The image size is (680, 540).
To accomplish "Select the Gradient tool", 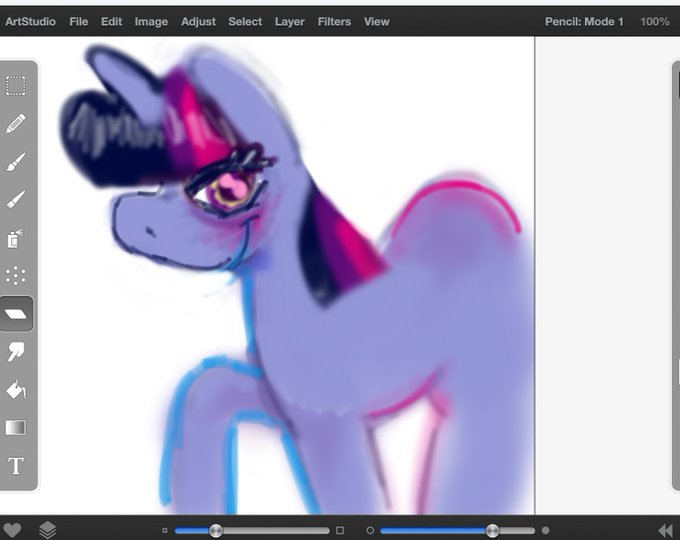I will pyautogui.click(x=16, y=428).
